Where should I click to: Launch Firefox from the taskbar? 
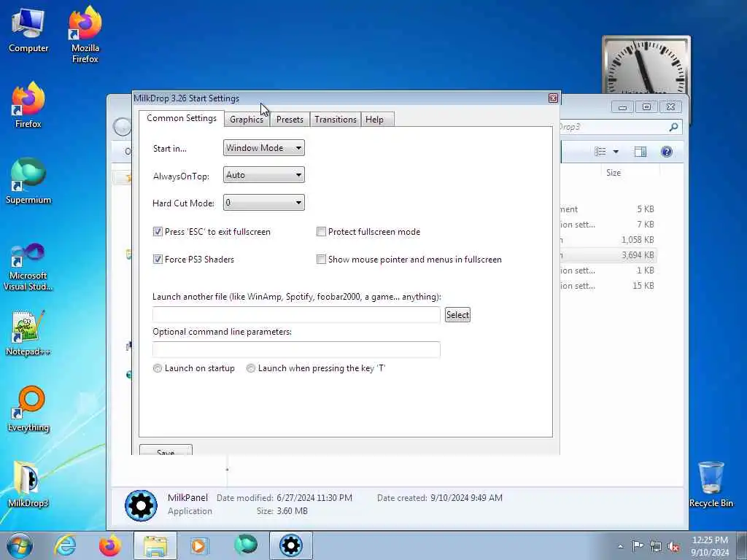coord(110,545)
